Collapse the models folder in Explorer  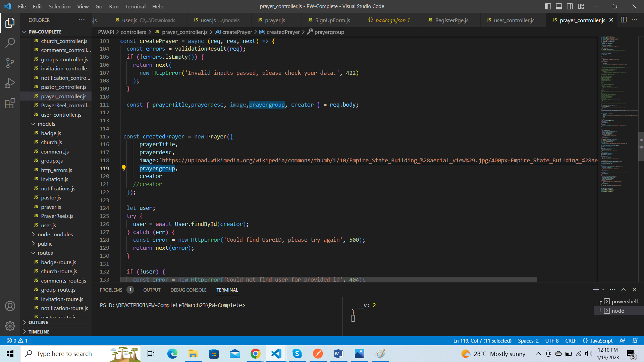point(33,124)
